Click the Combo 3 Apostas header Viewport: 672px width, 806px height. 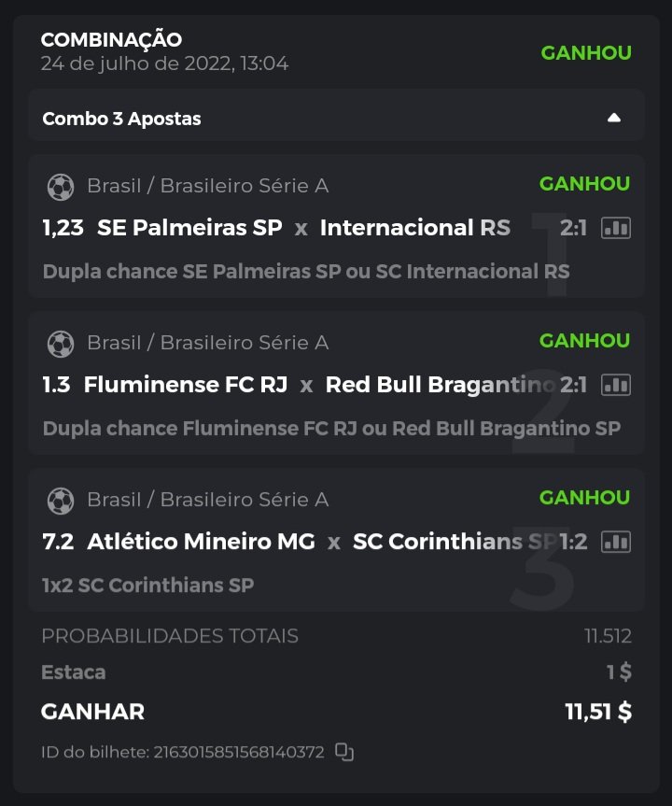coord(122,119)
